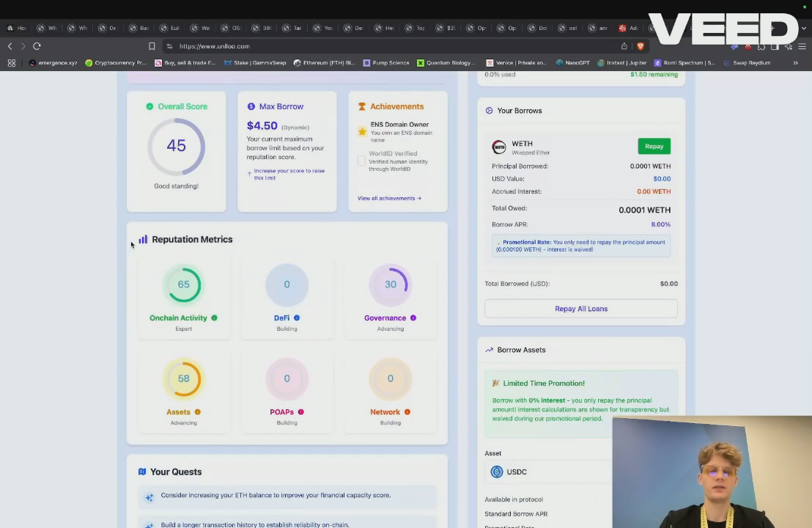Open the NanoGPT bookmark
The height and width of the screenshot is (528, 812).
pos(573,62)
